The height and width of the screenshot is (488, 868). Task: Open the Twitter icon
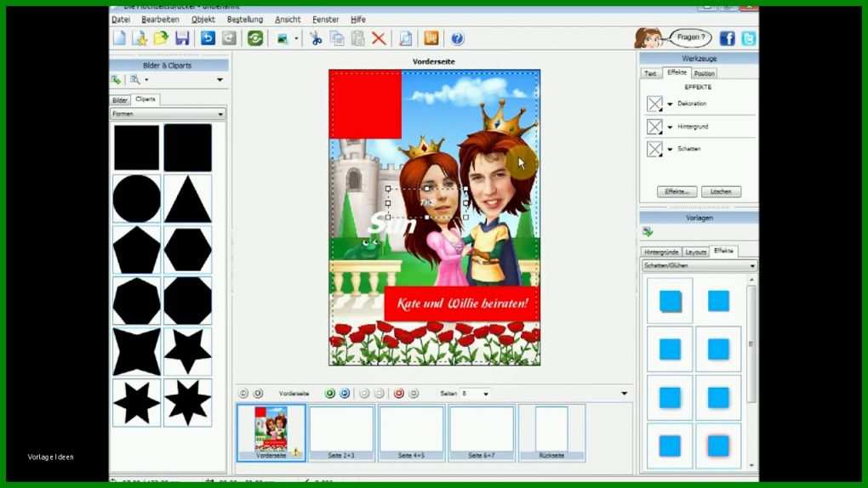pos(748,38)
